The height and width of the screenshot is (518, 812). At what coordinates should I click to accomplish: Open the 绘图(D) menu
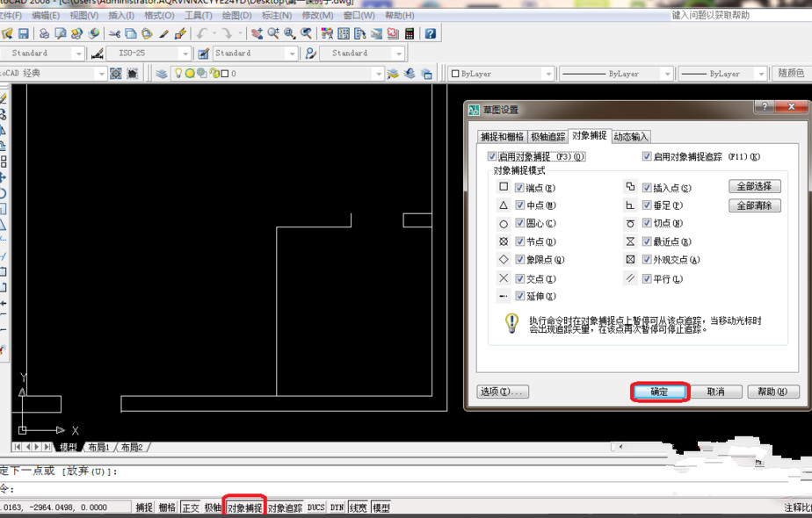[x=236, y=15]
